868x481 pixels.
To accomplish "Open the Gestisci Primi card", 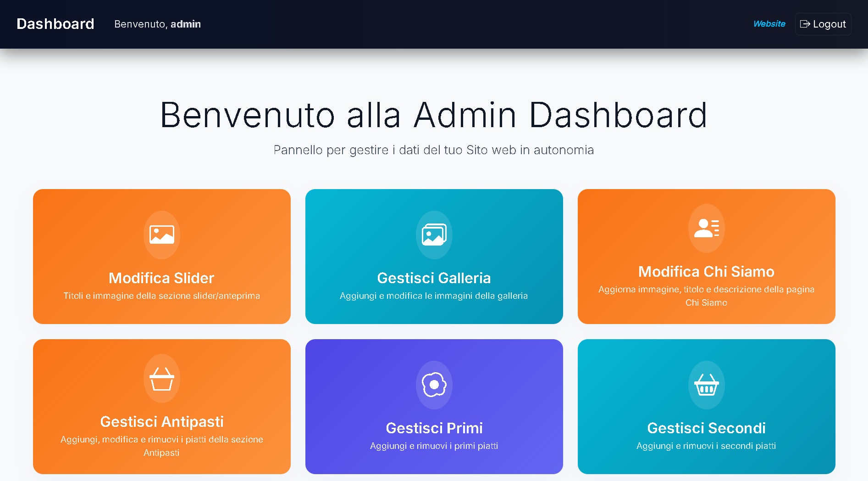I will (434, 406).
